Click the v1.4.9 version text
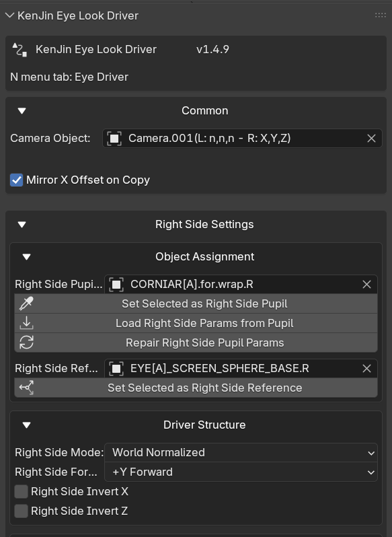Screen dimensions: 392x537 (x=212, y=50)
